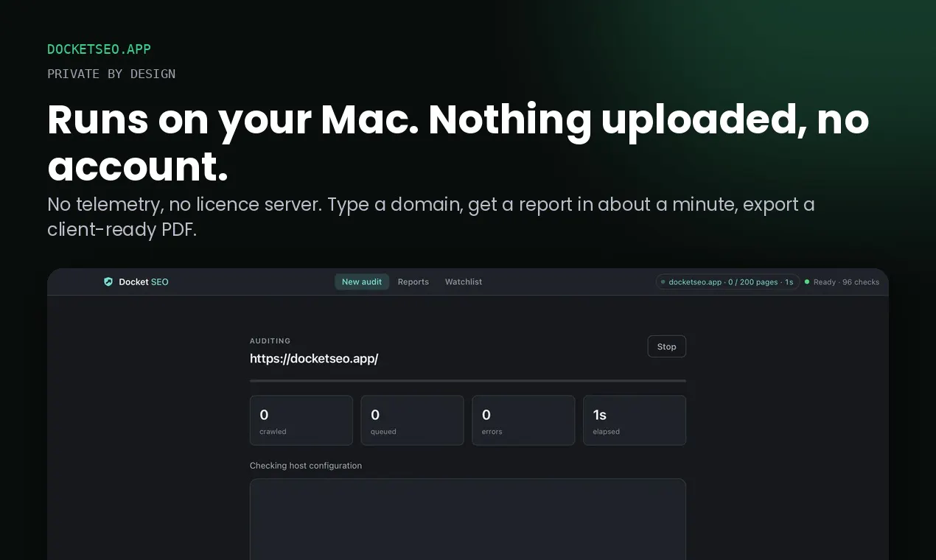Open the Watchlist tab

(464, 281)
